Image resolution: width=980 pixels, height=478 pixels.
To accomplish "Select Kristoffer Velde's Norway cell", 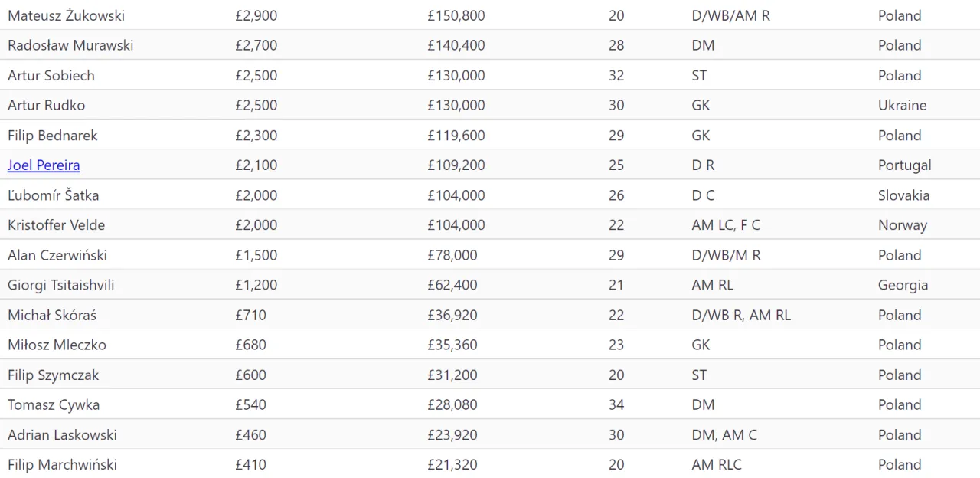I will tap(903, 225).
